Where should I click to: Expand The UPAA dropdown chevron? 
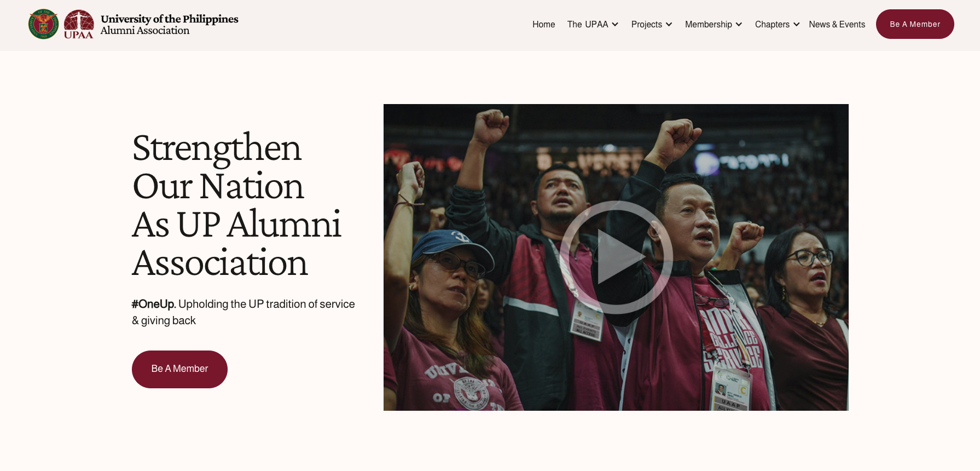click(615, 24)
